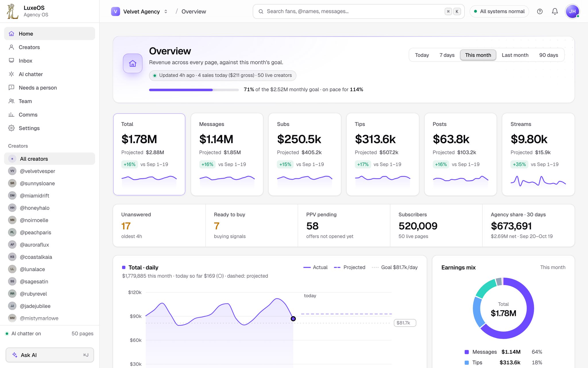Viewport: 588px width, 368px height.
Task: Open the Home sidebar item
Action: tap(49, 34)
